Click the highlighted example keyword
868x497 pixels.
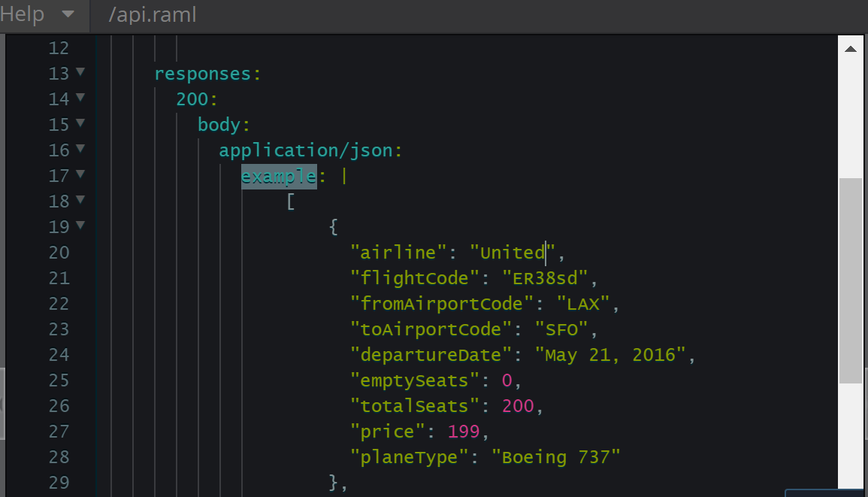(278, 176)
